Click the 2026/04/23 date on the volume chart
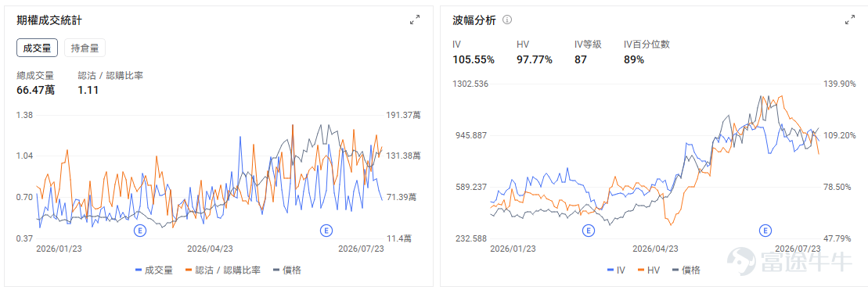The height and width of the screenshot is (290, 868). [210, 249]
